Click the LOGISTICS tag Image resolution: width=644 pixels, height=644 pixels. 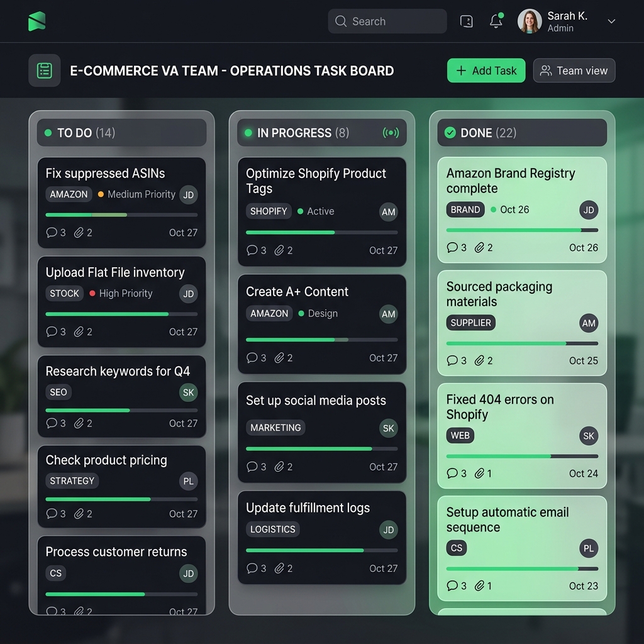[x=273, y=530]
